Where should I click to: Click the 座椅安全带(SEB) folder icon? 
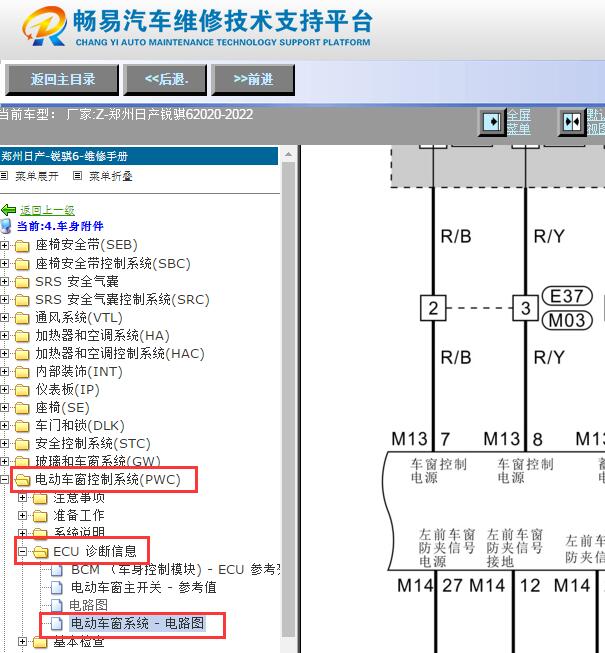coord(22,245)
